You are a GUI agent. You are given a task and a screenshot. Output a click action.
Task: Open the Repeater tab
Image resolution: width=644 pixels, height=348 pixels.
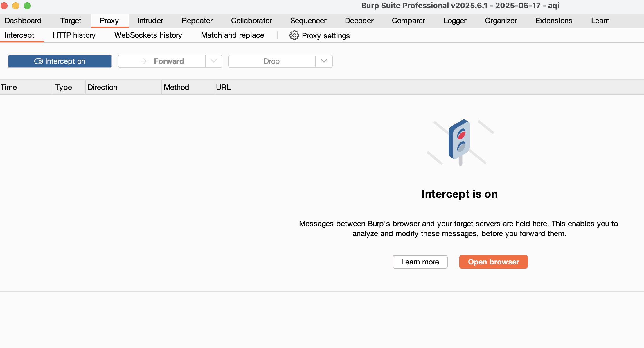click(197, 21)
